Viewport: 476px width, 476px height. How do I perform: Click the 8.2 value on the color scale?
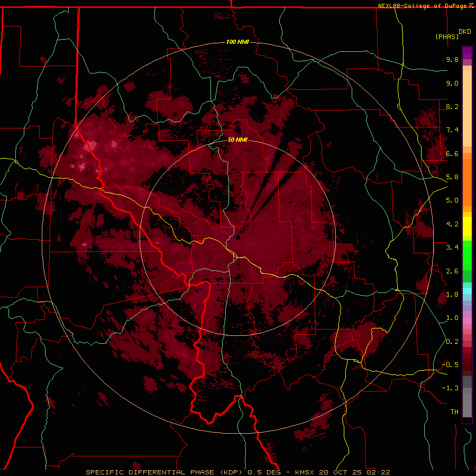452,106
